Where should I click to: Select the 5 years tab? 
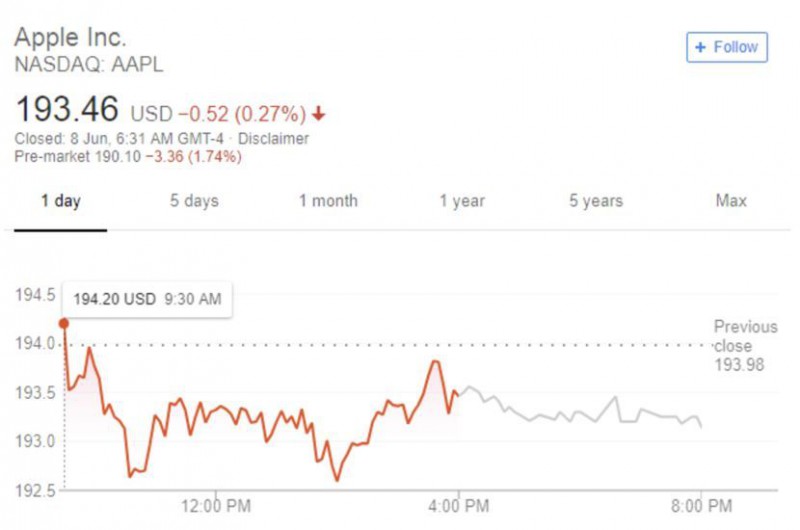[x=596, y=201]
